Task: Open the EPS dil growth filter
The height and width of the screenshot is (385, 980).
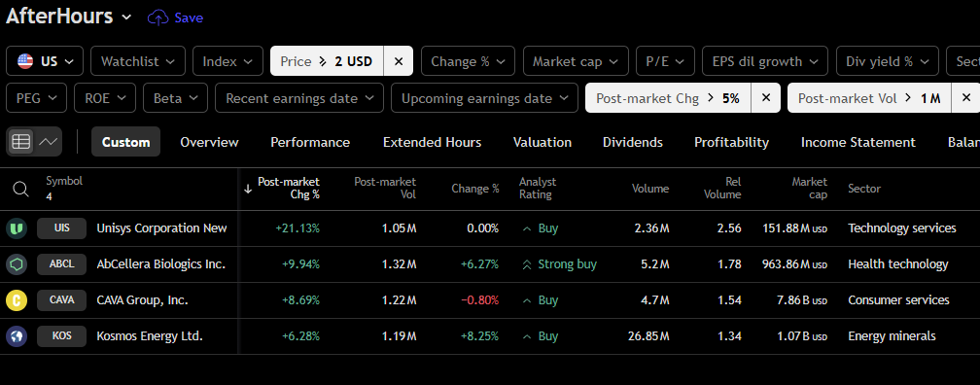Action: click(765, 61)
